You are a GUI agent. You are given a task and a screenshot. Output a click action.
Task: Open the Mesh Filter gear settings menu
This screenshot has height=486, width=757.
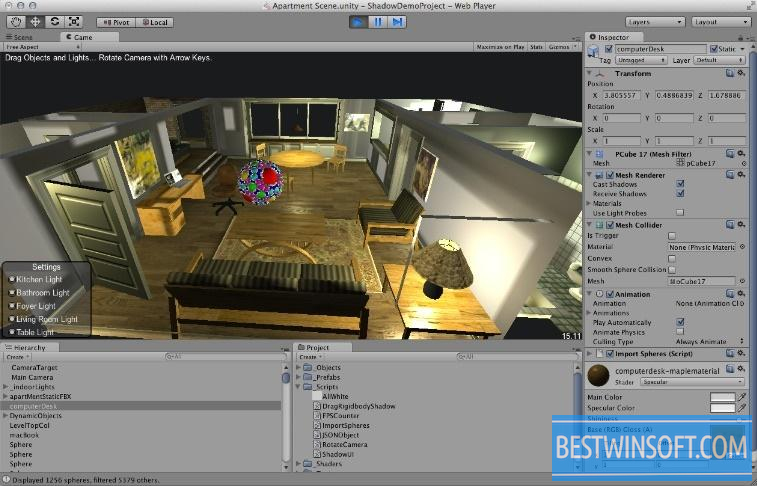[741, 153]
